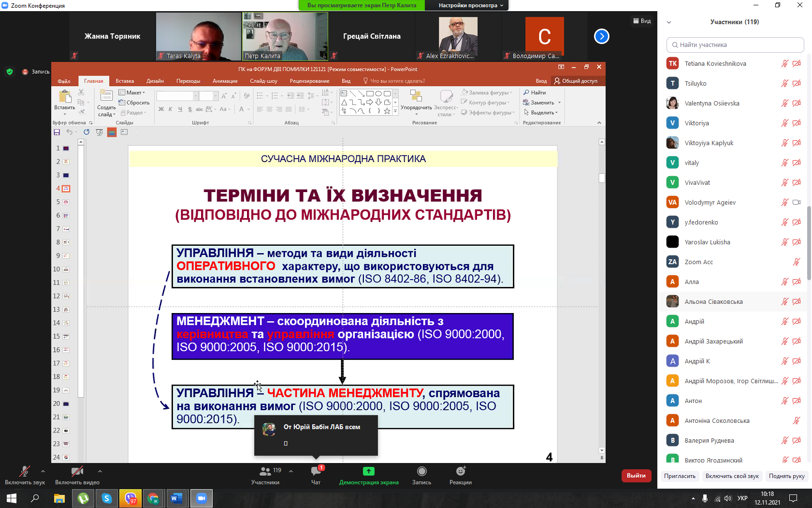Expand participants options arrow in Zoom toolbar
The height and width of the screenshot is (508, 812).
click(291, 471)
